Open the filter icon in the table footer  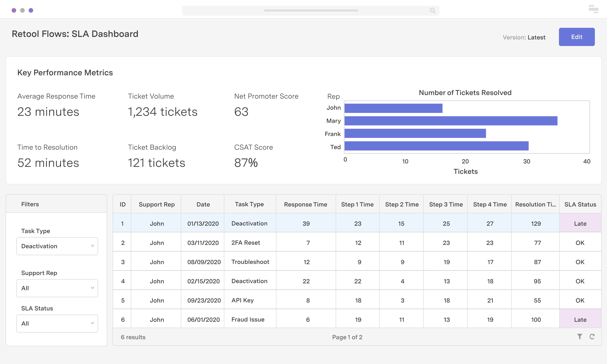(x=580, y=337)
